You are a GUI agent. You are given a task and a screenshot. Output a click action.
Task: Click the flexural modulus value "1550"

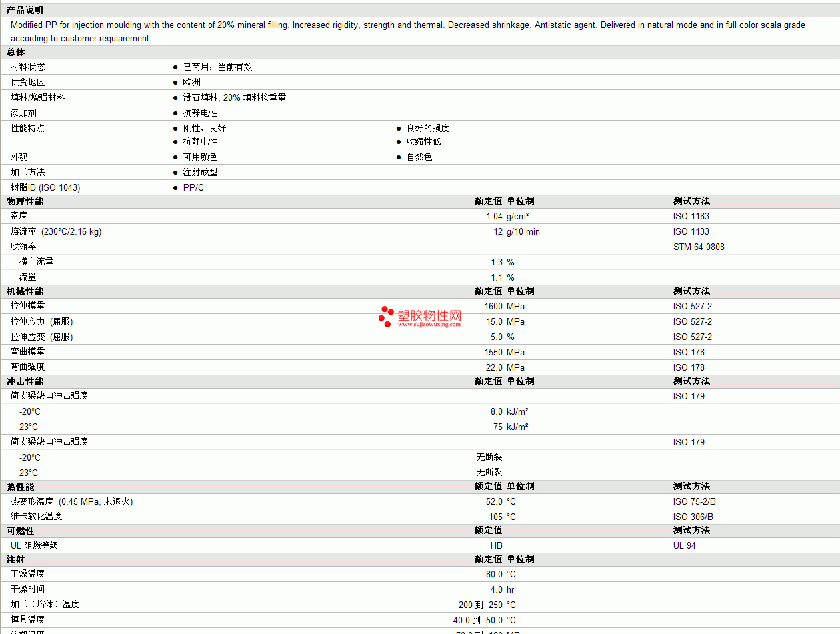tap(493, 352)
